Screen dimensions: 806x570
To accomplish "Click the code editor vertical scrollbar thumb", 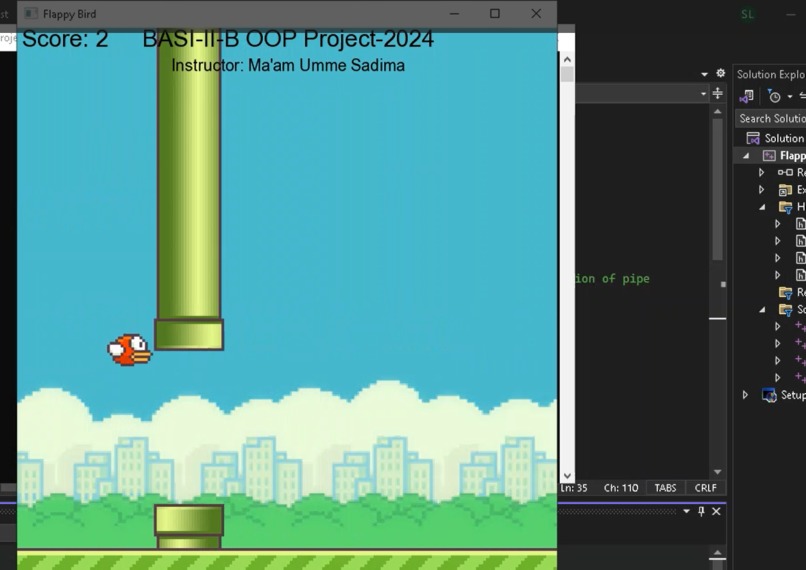I will tap(718, 190).
